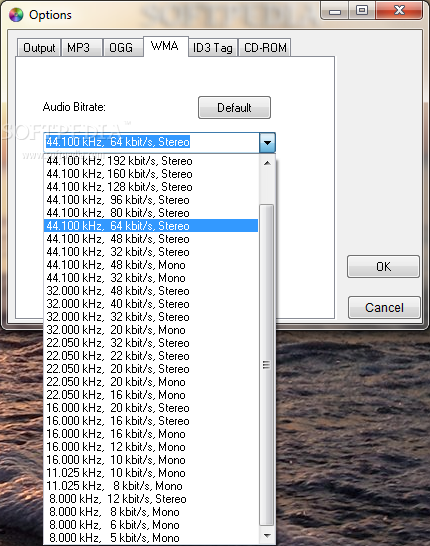Viewport: 430px width, 546px height.
Task: Choose 8.000 kHz, 12 kbit/s, Stereo
Action: 151,499
